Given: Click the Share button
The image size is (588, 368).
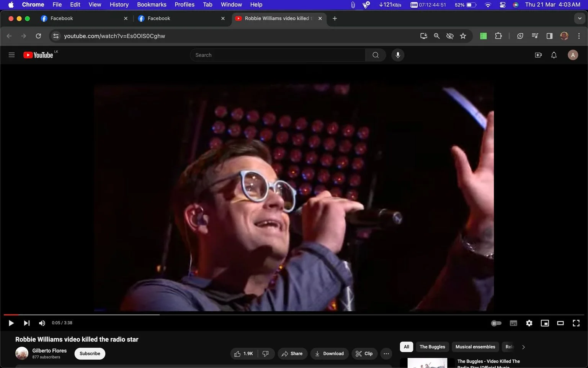Looking at the screenshot, I should point(292,353).
